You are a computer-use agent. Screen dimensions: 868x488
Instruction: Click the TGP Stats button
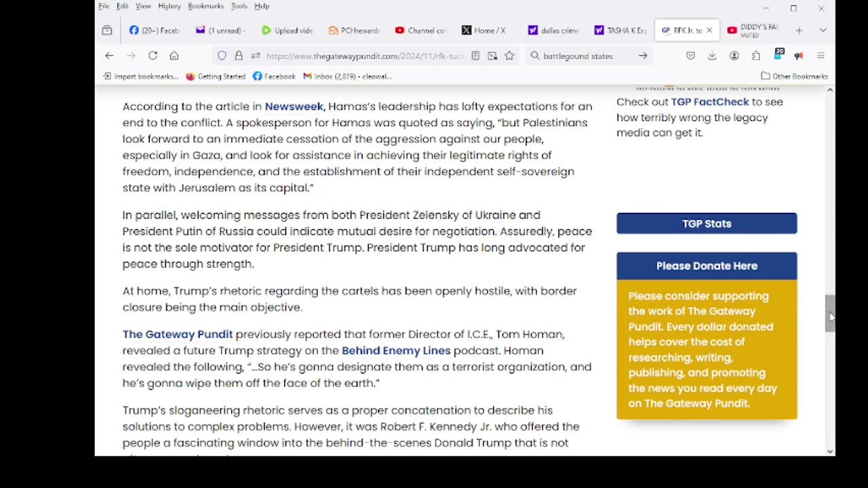[707, 224]
